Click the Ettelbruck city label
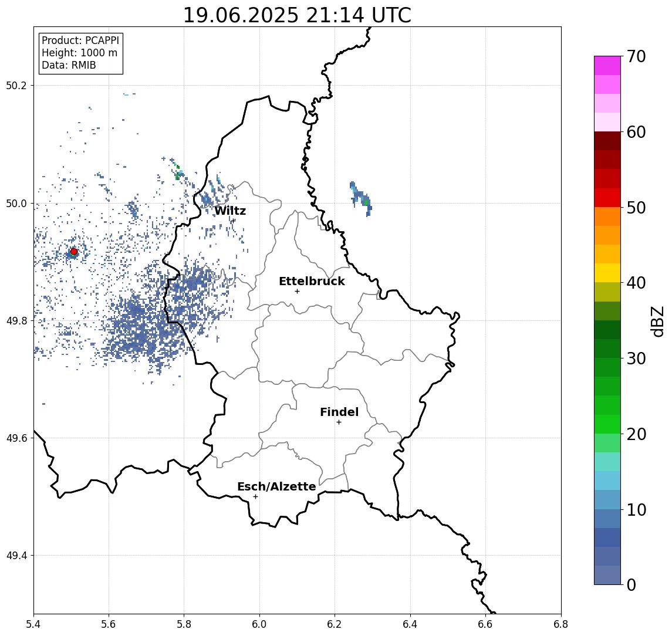 tap(312, 281)
